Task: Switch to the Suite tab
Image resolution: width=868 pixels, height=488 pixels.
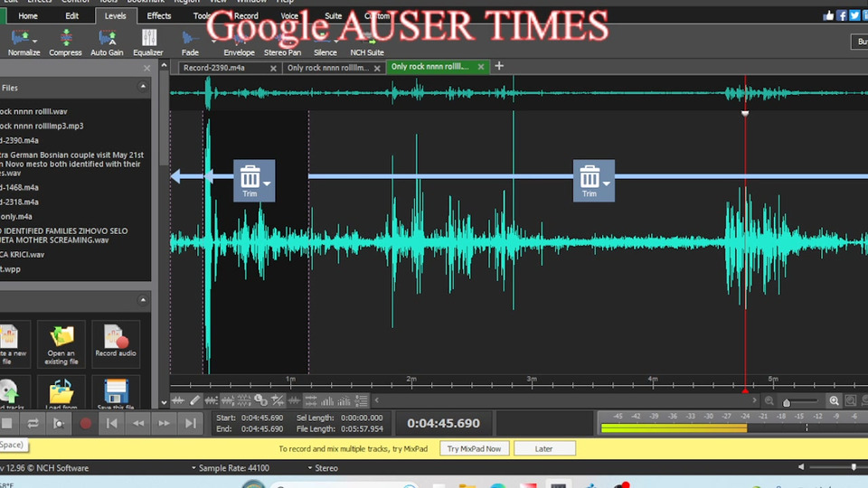Action: click(x=334, y=16)
